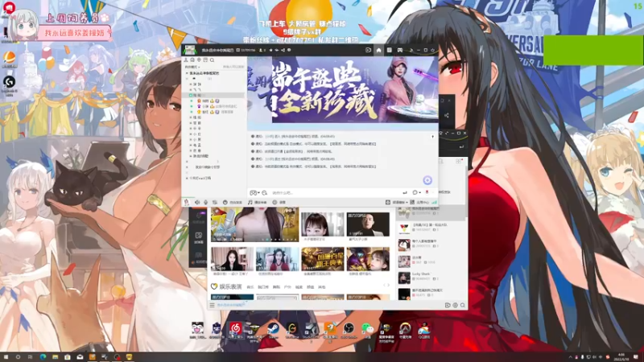Open the channel avatar logo at top-left
The width and height of the screenshot is (644, 362).
pos(190,50)
